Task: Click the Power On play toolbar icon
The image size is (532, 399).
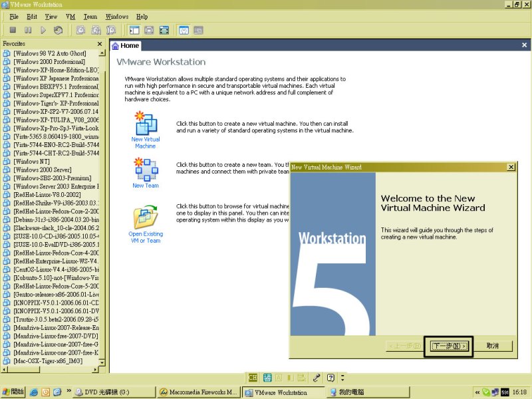Action: click(43, 30)
